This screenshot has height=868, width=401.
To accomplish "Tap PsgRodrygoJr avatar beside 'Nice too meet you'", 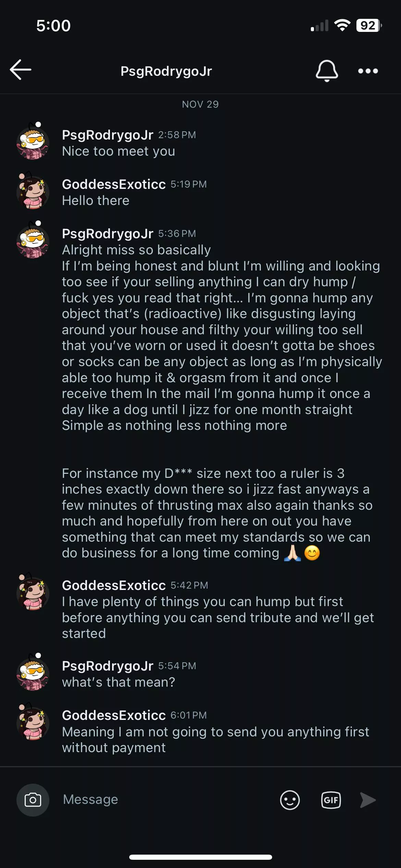I will pos(33,142).
